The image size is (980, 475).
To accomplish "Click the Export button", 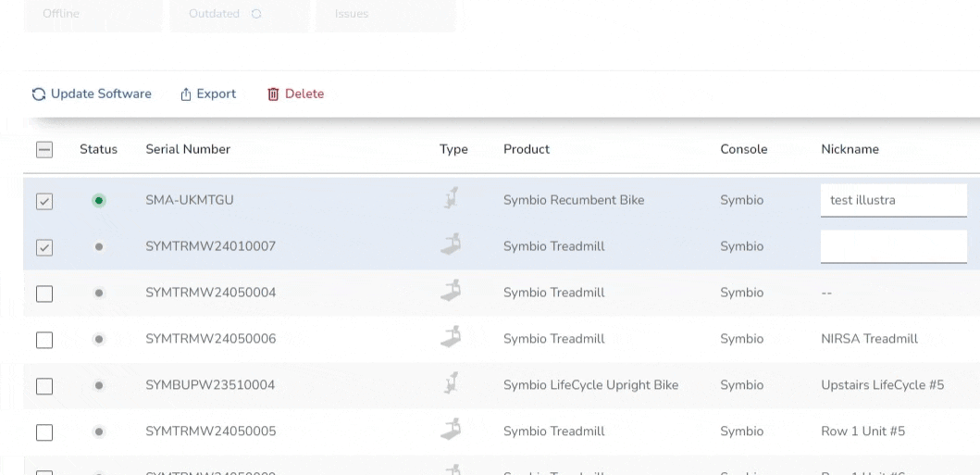I will pos(208,94).
